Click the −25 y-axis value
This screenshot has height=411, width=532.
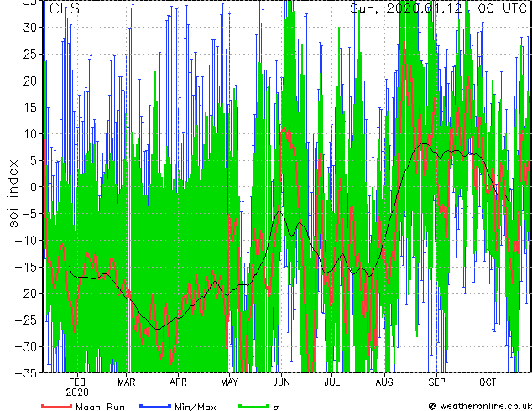tap(26, 320)
